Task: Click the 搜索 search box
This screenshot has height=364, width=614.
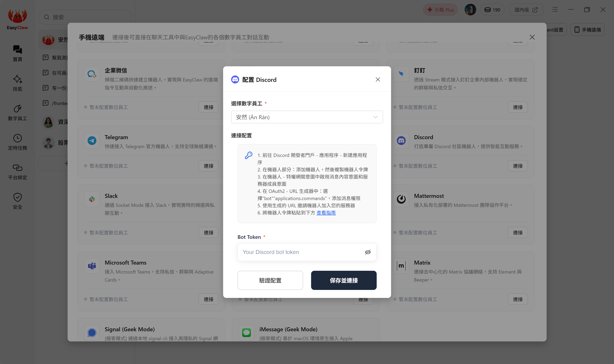Action: coord(85,17)
